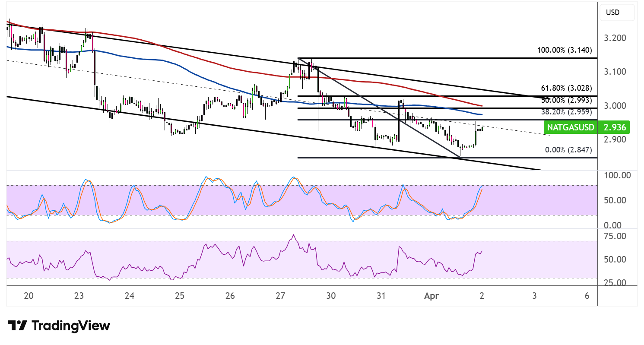This screenshot has width=644, height=345.
Task: Click date 24 on the time axis
Action: (130, 296)
